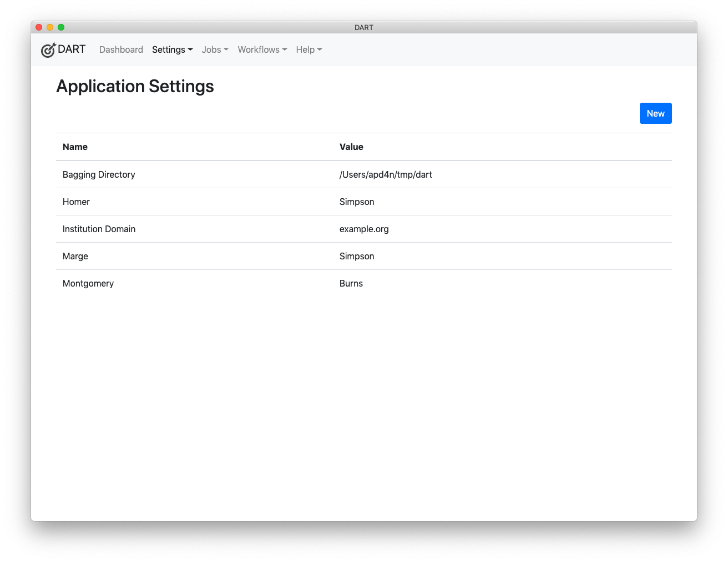Viewport: 728px width, 562px height.
Task: Click the Name column header
Action: coord(75,147)
